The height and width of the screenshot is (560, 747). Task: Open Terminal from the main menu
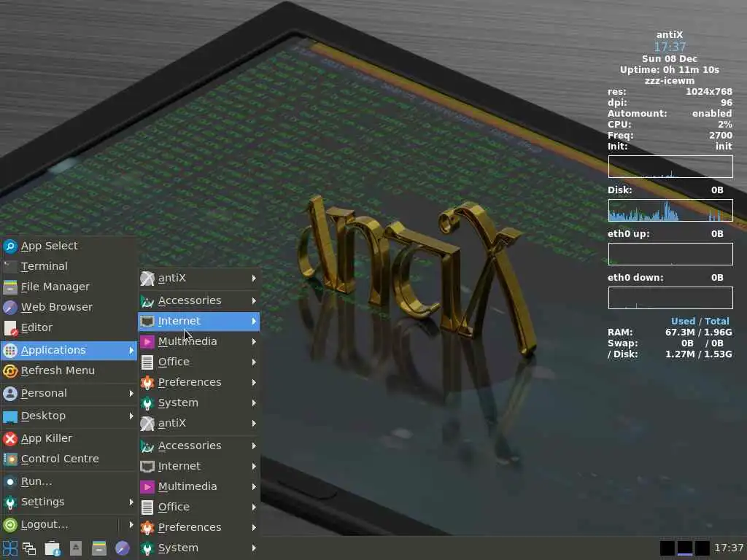coord(69,266)
